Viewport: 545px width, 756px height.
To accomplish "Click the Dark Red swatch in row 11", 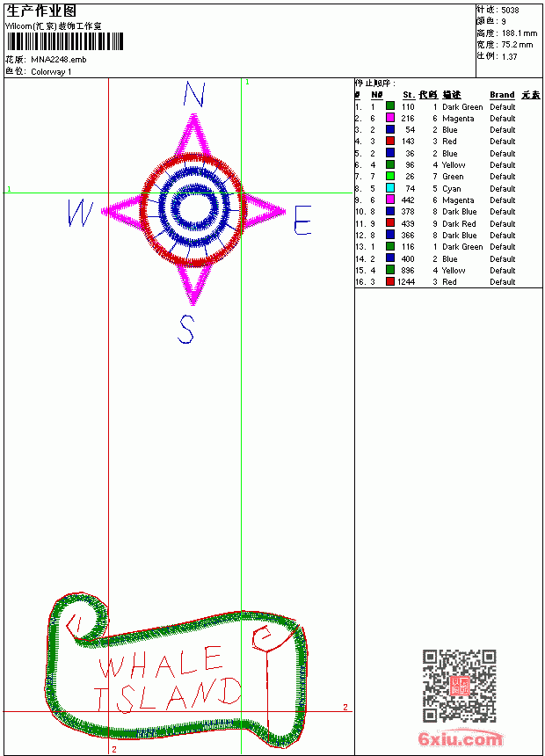I will coord(390,223).
